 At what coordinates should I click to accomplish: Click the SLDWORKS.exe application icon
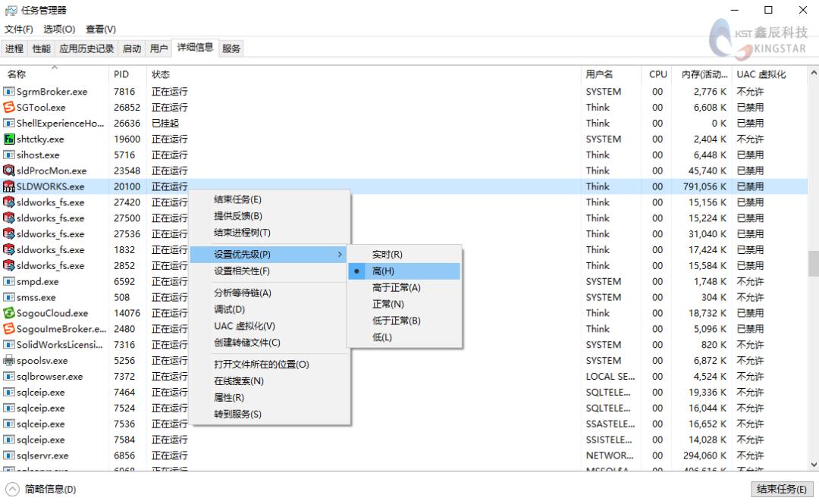pos(8,186)
